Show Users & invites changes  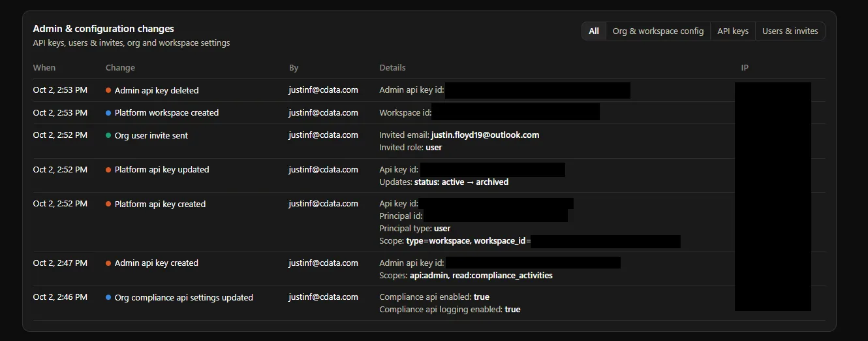(790, 31)
